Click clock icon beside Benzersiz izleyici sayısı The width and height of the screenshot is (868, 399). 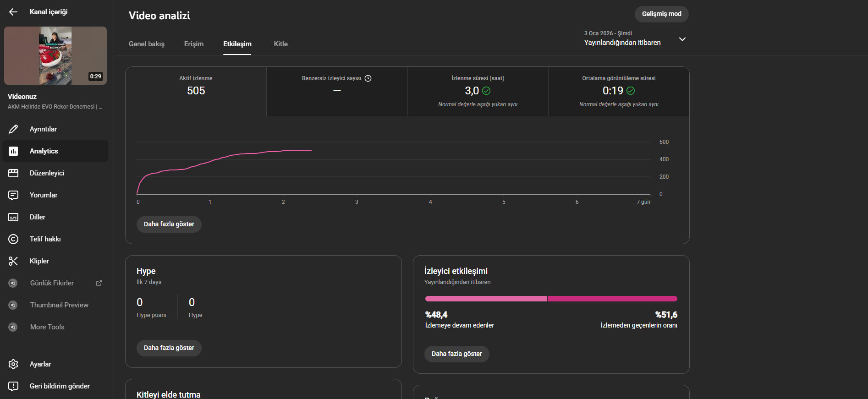(368, 78)
